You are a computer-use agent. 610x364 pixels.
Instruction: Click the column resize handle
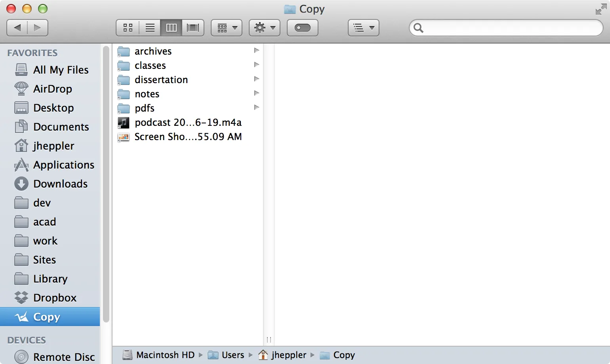pos(269,339)
